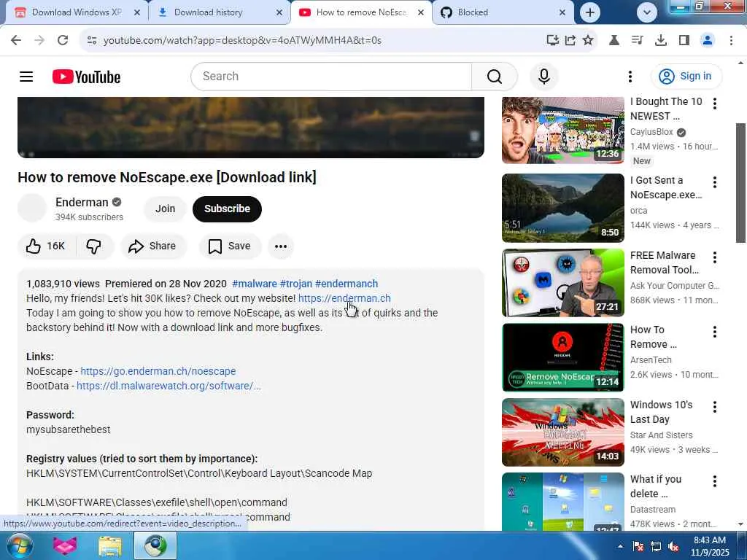
Task: Open the BootData malwarewatch link
Action: point(169,386)
